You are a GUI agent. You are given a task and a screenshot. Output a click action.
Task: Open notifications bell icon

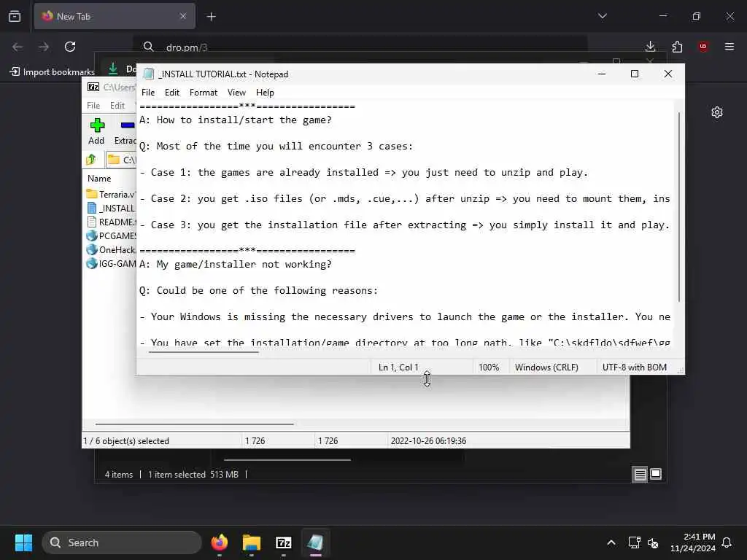727,542
